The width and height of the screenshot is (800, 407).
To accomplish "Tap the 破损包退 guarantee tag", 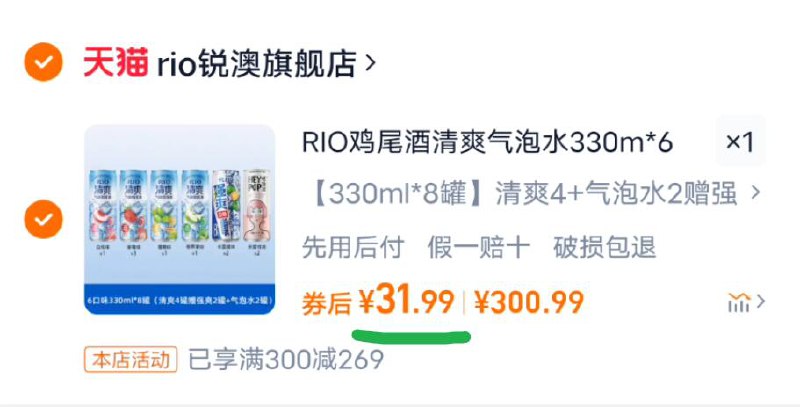I will [x=604, y=247].
